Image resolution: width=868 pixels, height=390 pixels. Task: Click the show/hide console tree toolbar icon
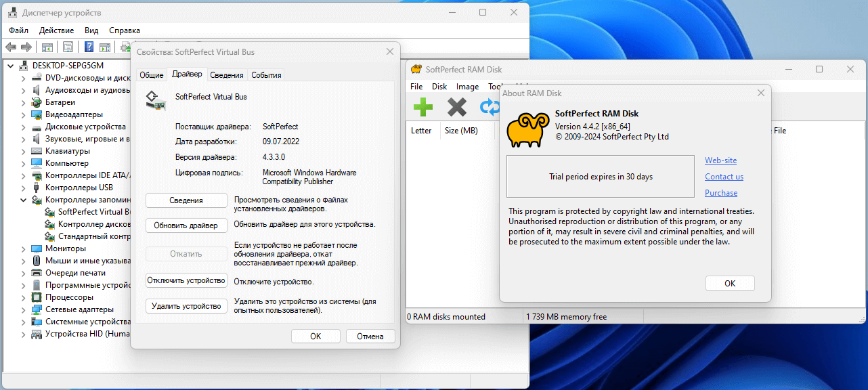coord(47,47)
